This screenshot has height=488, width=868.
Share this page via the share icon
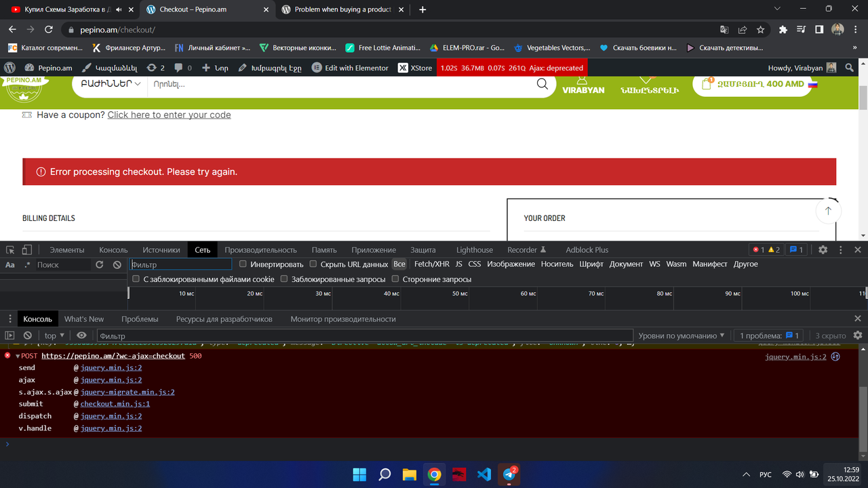(743, 30)
